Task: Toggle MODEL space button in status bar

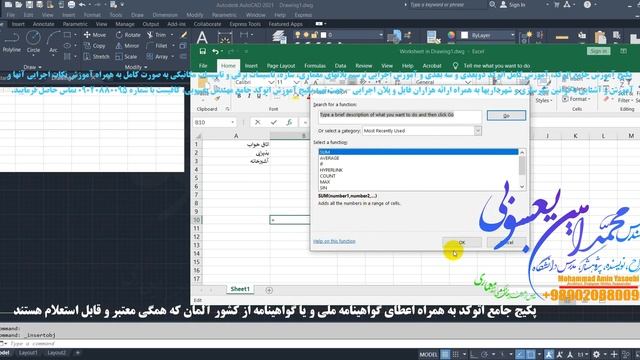Action: [x=428, y=354]
